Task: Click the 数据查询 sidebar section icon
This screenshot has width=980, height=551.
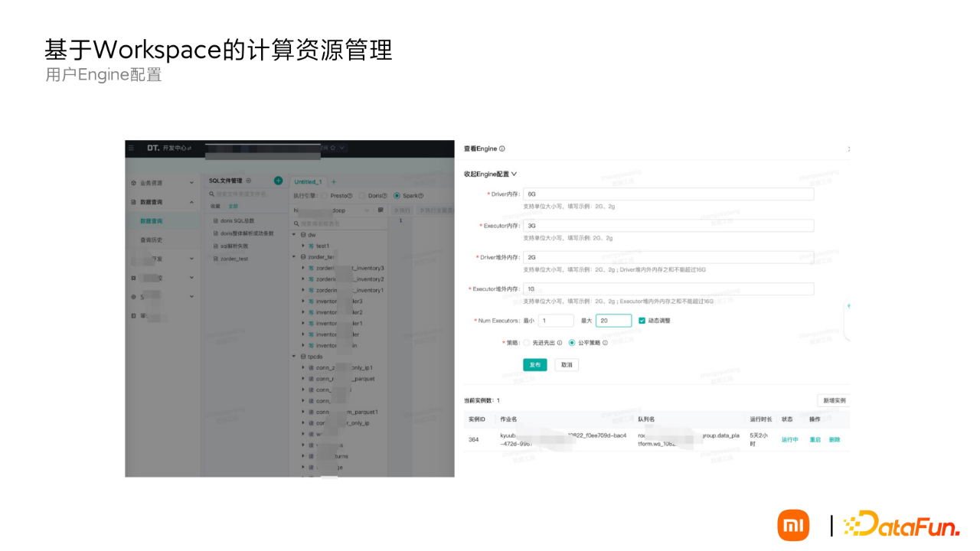Action: click(133, 202)
